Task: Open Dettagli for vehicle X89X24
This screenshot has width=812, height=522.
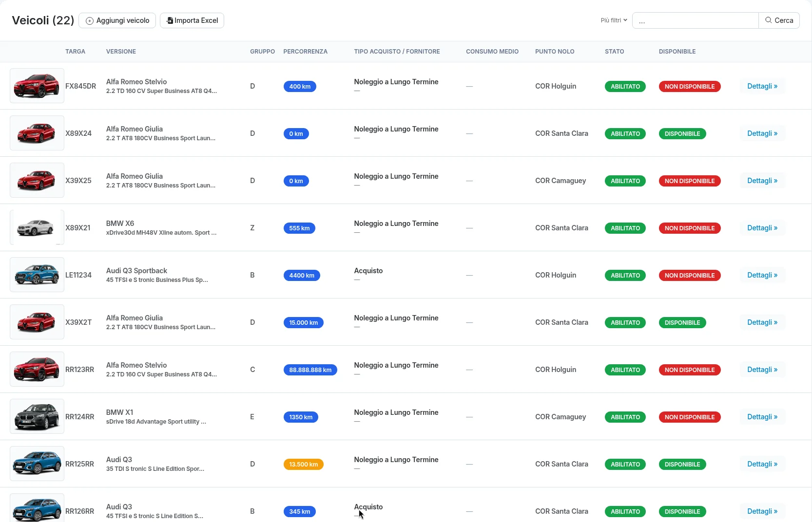Action: tap(762, 133)
